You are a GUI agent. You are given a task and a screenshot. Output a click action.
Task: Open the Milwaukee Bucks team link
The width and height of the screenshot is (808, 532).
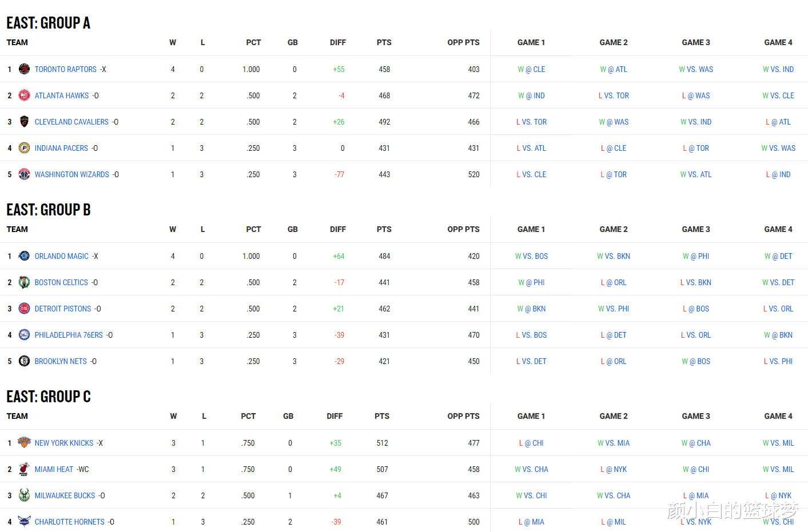click(65, 495)
